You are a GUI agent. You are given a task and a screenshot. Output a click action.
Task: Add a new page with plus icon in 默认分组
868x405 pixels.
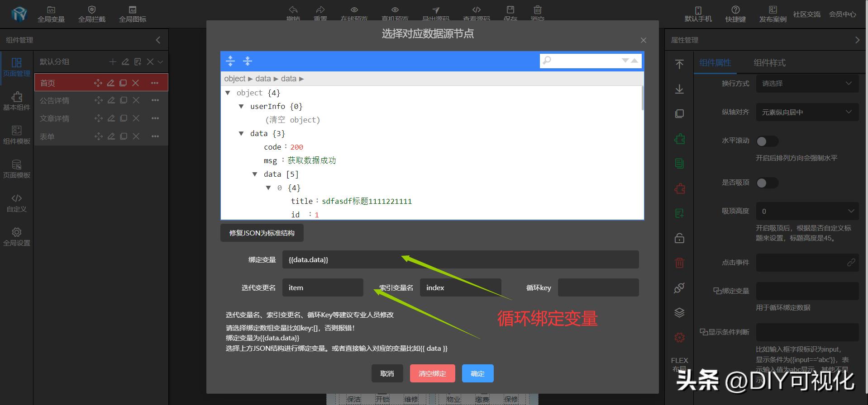(x=113, y=62)
